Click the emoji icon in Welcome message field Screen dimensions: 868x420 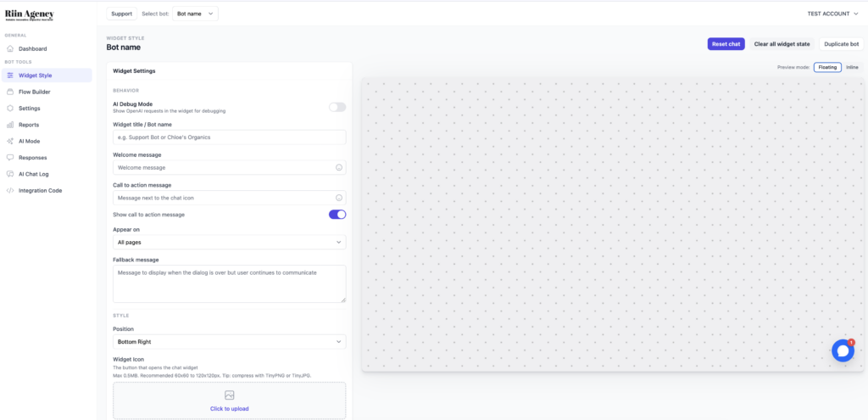[x=339, y=167]
